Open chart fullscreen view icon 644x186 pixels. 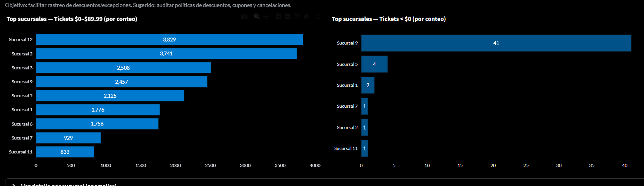(318, 16)
